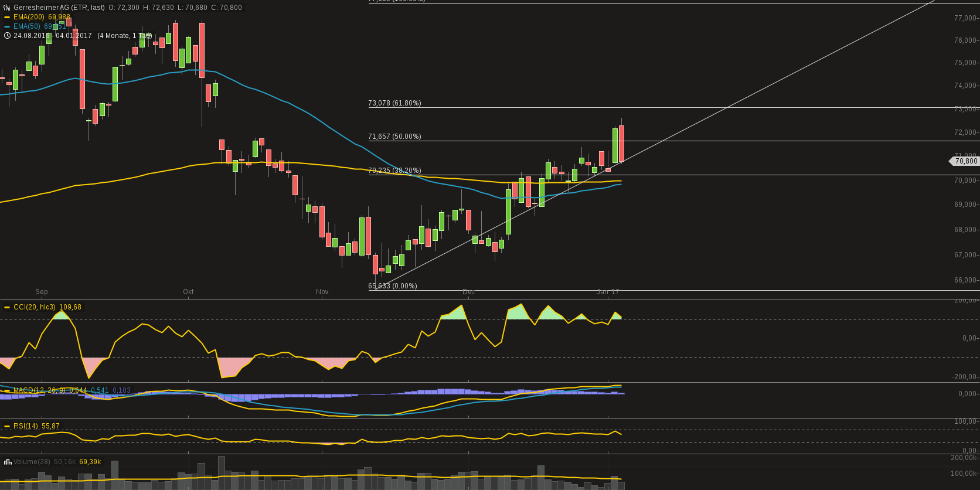
Task: Click the candlestick chart-type icon beside Gerresheimer AG
Action: click(7, 8)
